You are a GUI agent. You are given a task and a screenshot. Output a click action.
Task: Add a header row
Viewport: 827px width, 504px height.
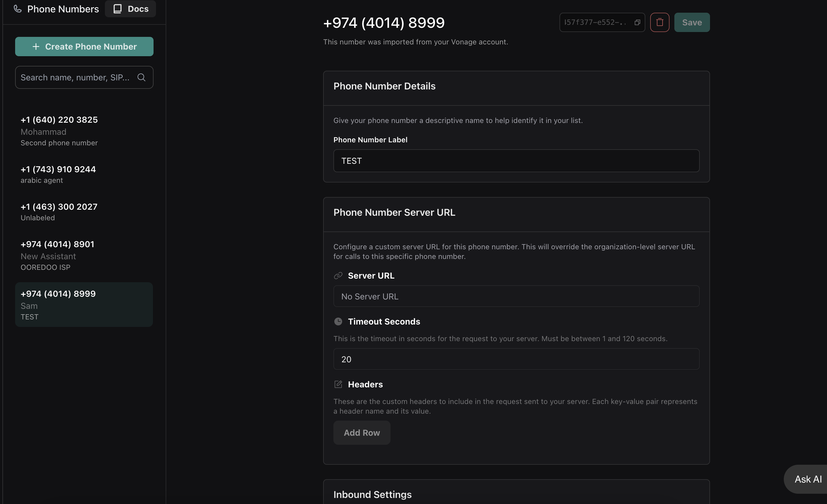(x=362, y=432)
